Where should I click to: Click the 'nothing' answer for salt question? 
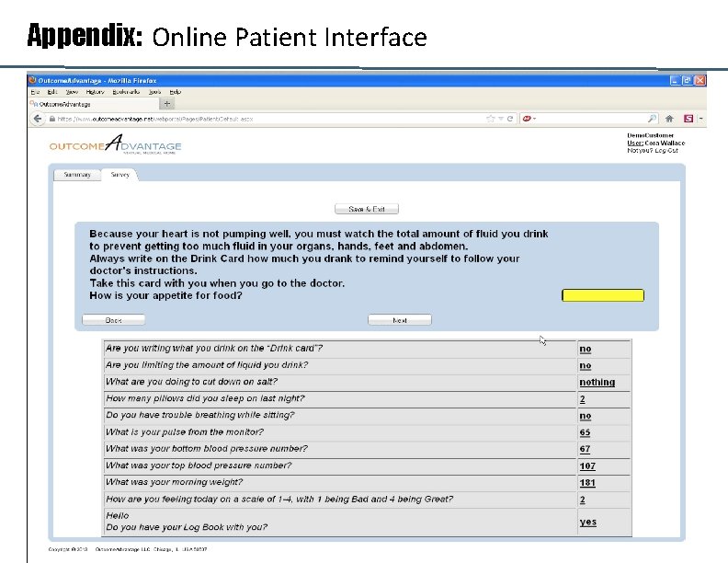click(x=597, y=383)
